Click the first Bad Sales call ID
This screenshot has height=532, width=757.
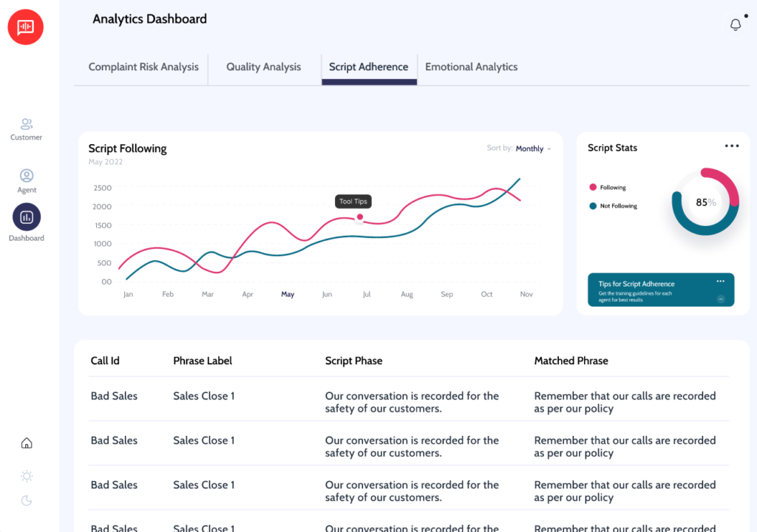[x=114, y=396]
